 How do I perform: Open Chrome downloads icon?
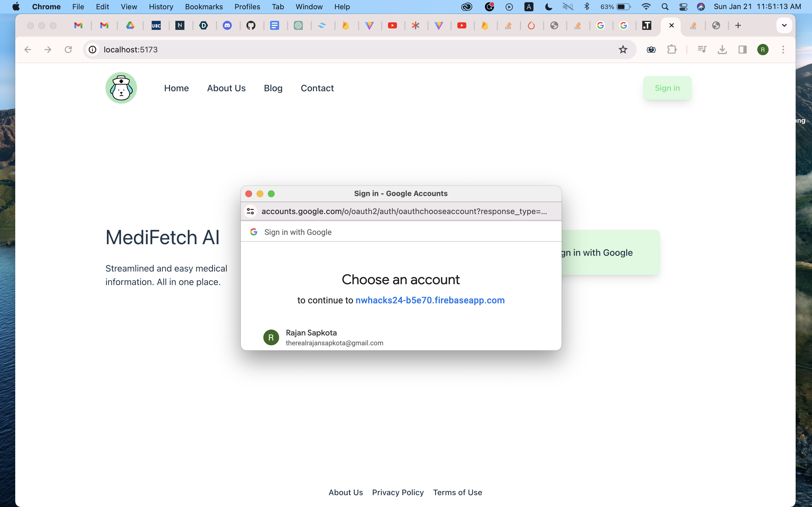pyautogui.click(x=722, y=50)
